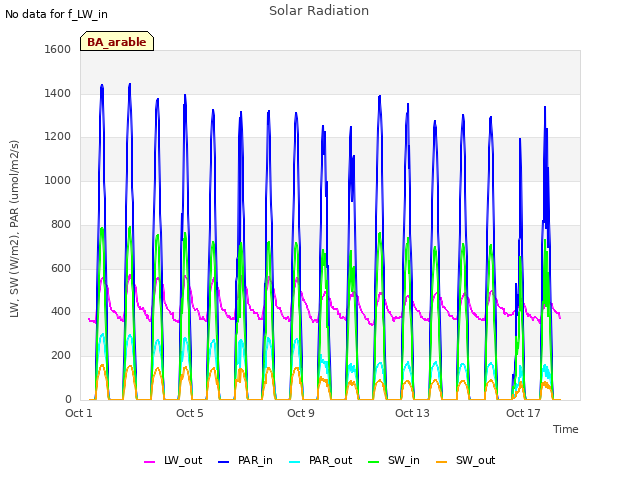640x480 pixels.
Task: Click the 200 y-axis tick label
Action: tap(61, 356)
